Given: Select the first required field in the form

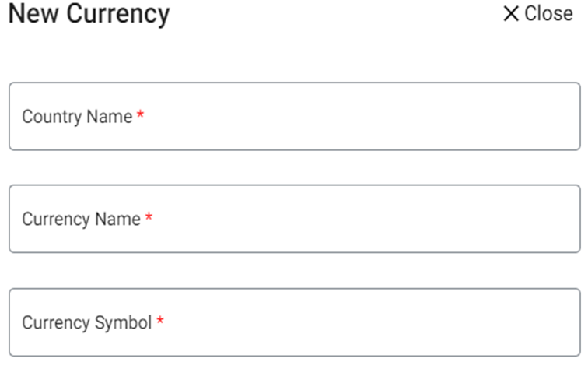Looking at the screenshot, I should pos(294,117).
